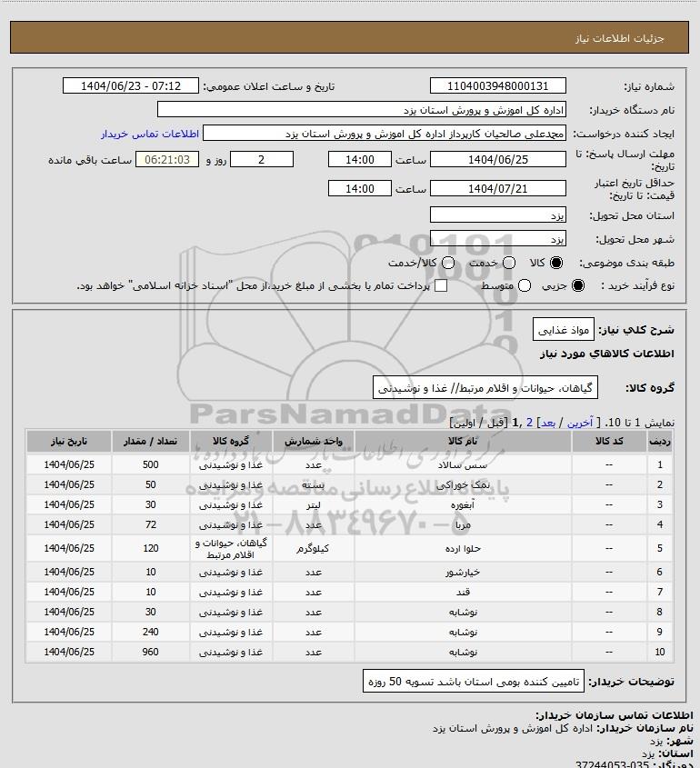Select the حلوا ارده item name
Image resolution: width=700 pixels, height=768 pixels.
click(463, 548)
